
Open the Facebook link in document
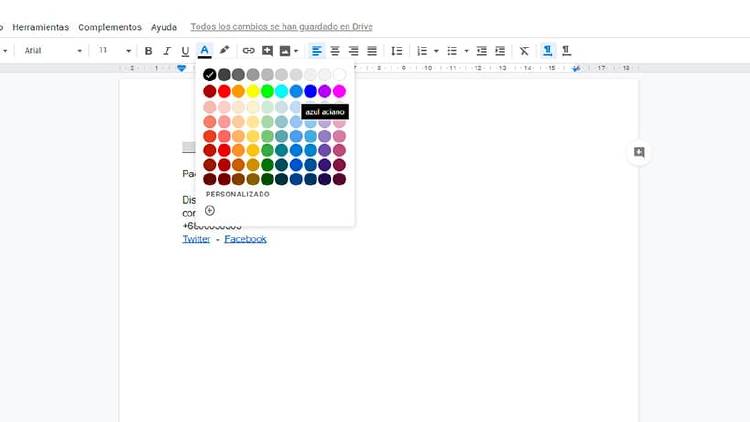245,239
